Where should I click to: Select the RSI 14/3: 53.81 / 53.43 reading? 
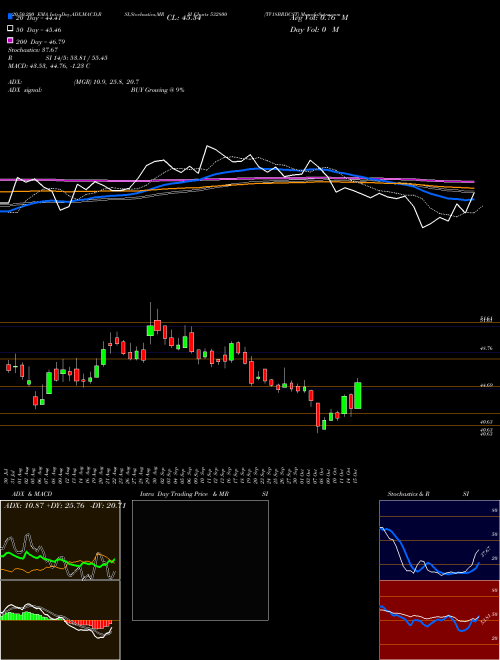[x=58, y=58]
